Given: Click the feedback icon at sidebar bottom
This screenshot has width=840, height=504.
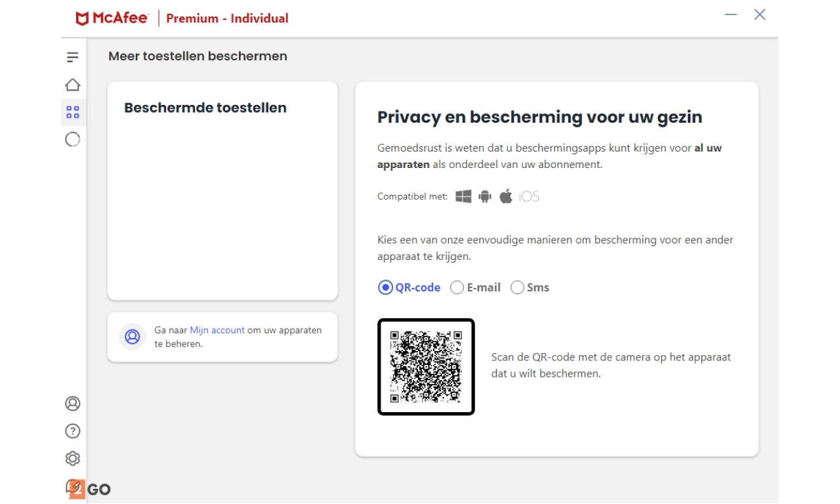Looking at the screenshot, I should [x=73, y=486].
